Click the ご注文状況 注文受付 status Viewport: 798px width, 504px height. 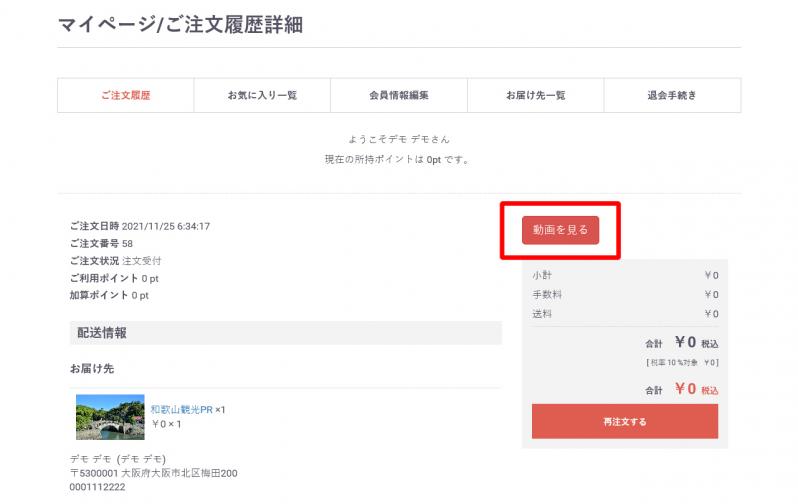point(116,260)
